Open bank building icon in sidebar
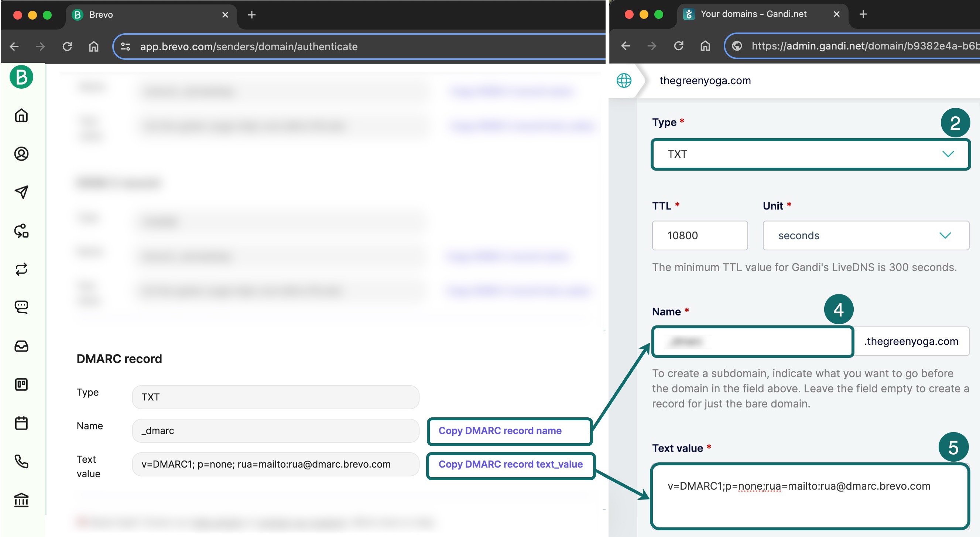The height and width of the screenshot is (537, 980). pyautogui.click(x=21, y=500)
